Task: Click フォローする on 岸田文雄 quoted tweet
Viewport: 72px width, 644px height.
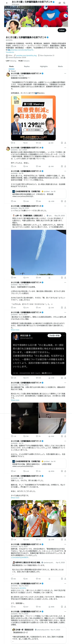Action: [54, 336]
